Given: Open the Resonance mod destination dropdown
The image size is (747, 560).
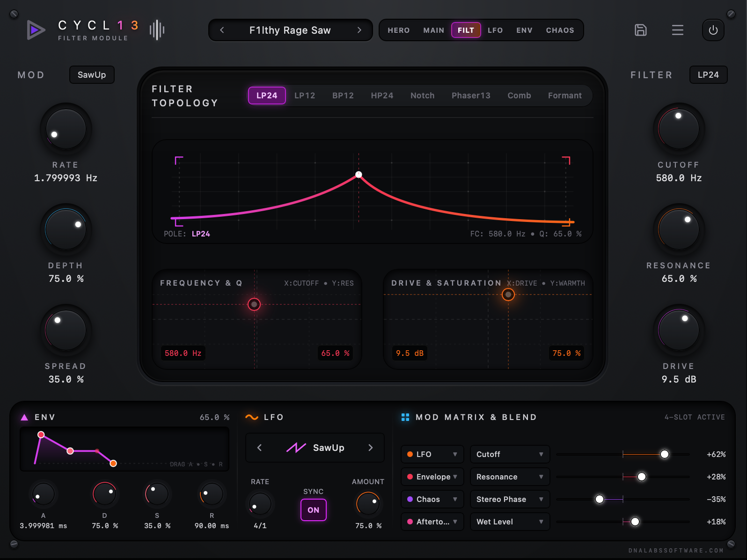Looking at the screenshot, I should tap(510, 477).
